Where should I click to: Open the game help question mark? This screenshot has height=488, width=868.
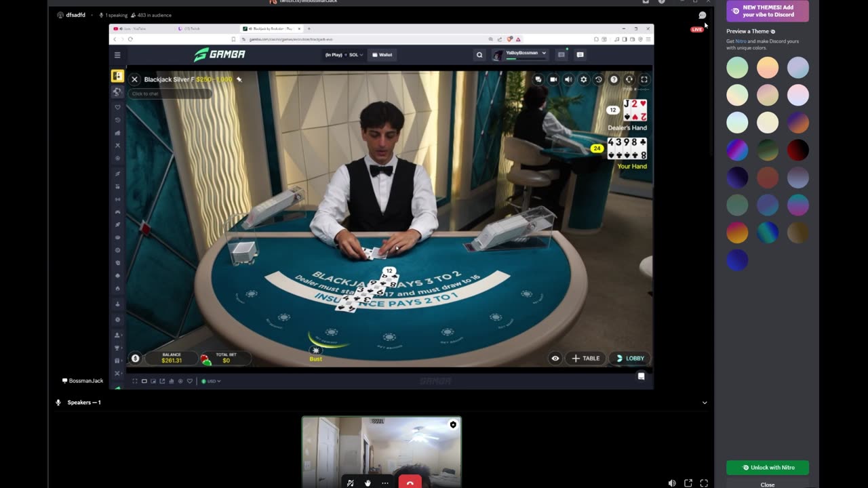(614, 79)
